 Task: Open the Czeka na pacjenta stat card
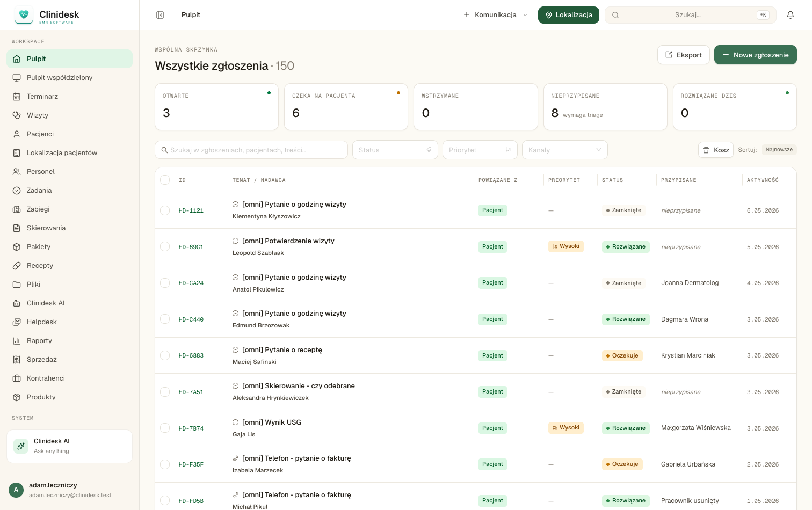click(346, 107)
